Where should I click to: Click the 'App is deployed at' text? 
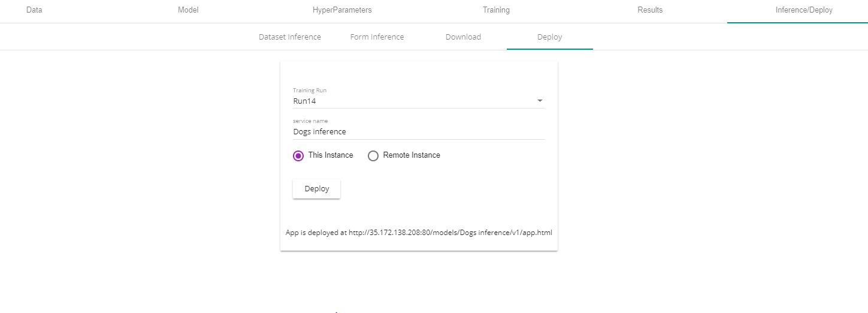point(316,233)
